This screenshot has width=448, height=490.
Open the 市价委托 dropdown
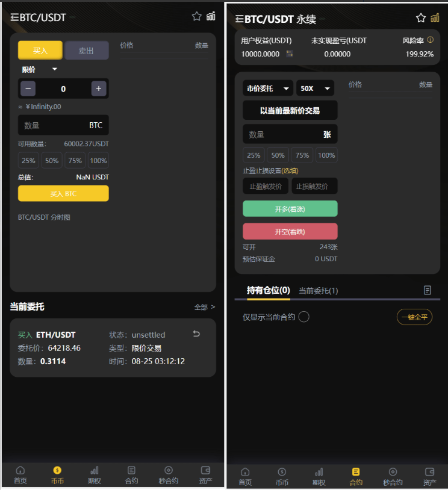point(268,88)
